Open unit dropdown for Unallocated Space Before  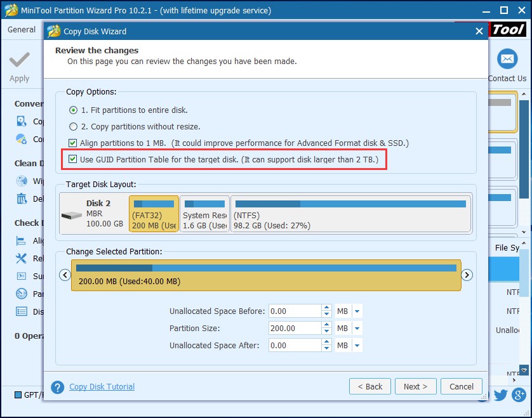pos(357,311)
